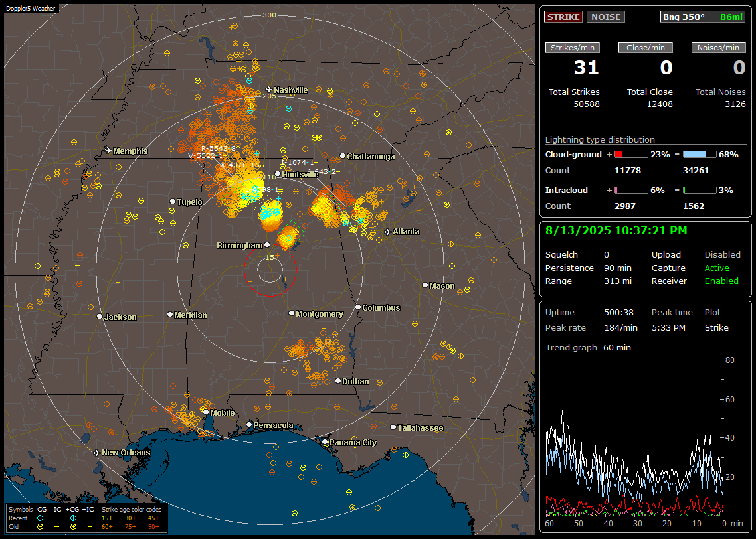The image size is (756, 539).
Task: Click the Range value 313 mi
Action: click(618, 281)
